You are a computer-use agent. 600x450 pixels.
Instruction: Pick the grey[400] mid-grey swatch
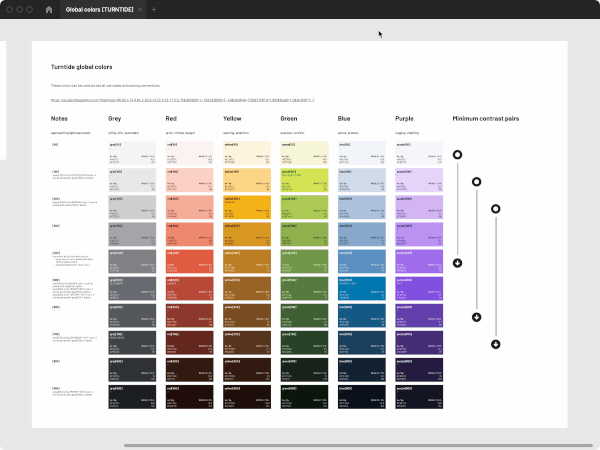pyautogui.click(x=132, y=261)
